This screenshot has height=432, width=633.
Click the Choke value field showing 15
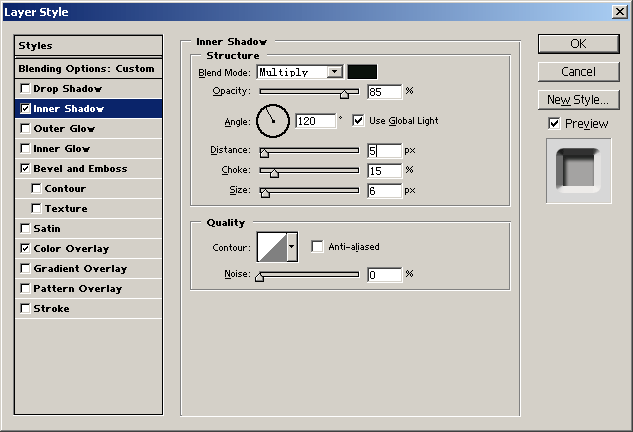pyautogui.click(x=385, y=170)
